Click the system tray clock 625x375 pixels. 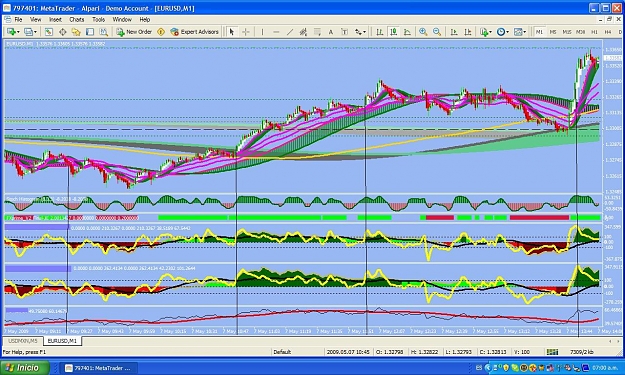point(605,367)
